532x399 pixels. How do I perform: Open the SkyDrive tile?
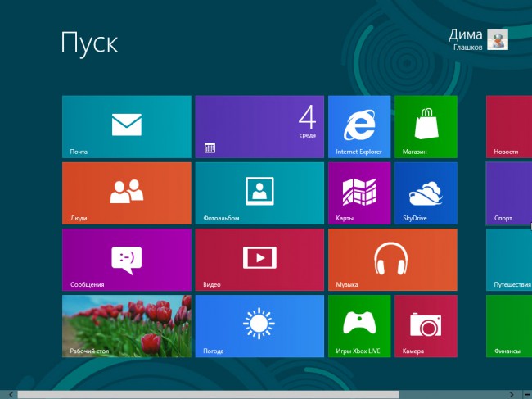point(426,193)
